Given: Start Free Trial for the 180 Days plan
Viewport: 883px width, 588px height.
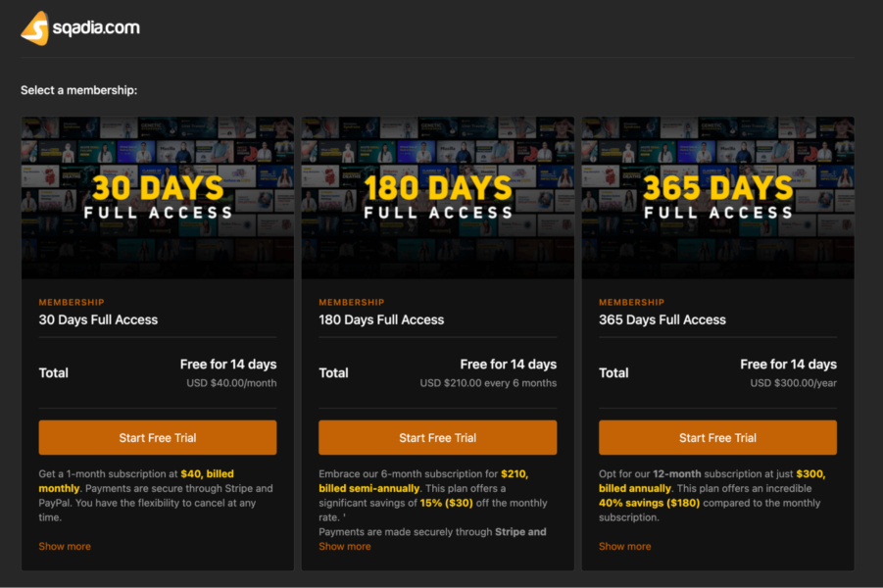Looking at the screenshot, I should point(438,438).
